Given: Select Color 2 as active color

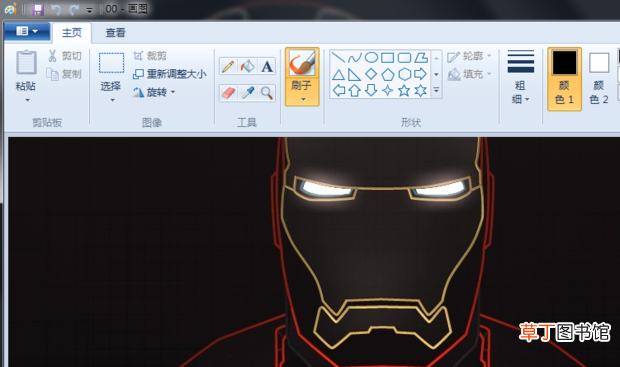Looking at the screenshot, I should pos(599,79).
